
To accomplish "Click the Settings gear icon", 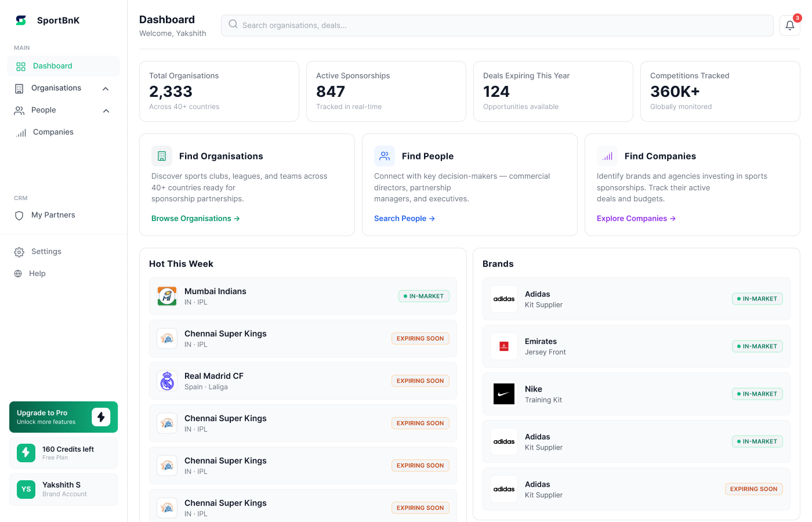I will pyautogui.click(x=19, y=252).
